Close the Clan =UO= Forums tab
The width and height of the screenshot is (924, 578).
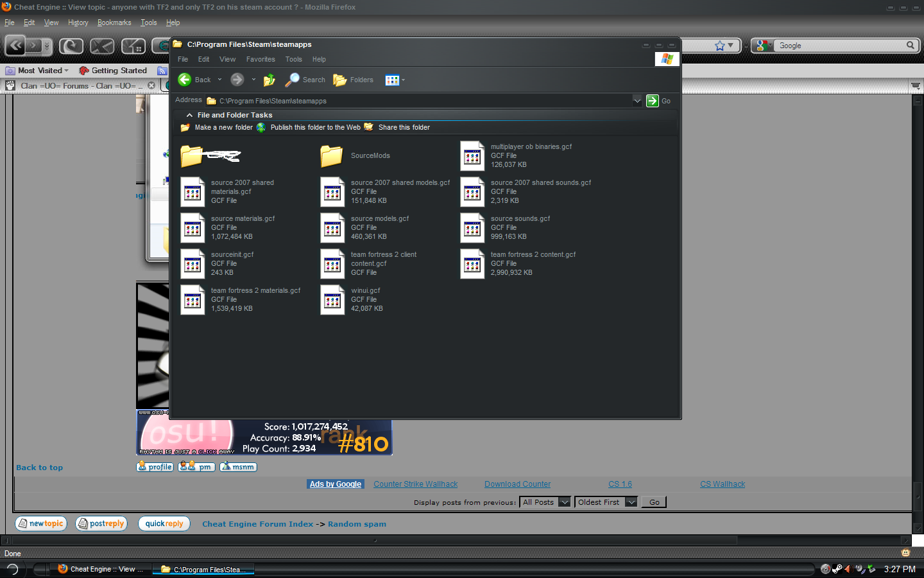(x=151, y=85)
